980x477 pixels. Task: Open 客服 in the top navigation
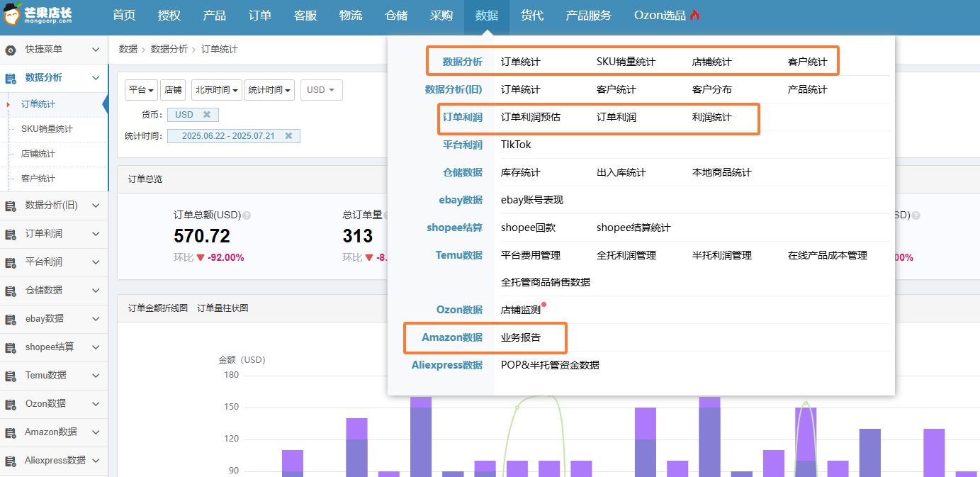coord(305,16)
